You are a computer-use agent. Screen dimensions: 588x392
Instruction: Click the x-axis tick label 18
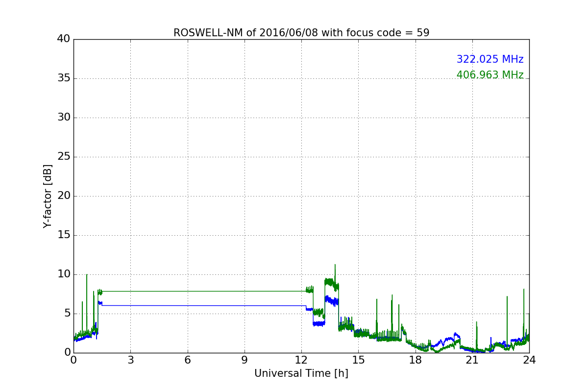pyautogui.click(x=416, y=360)
